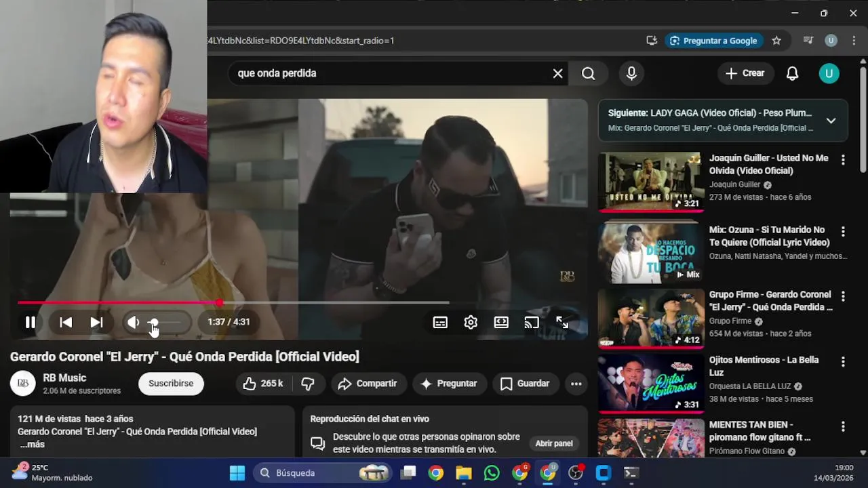This screenshot has width=868, height=488.
Task: Expand the description with '...más'
Action: pos(32,445)
